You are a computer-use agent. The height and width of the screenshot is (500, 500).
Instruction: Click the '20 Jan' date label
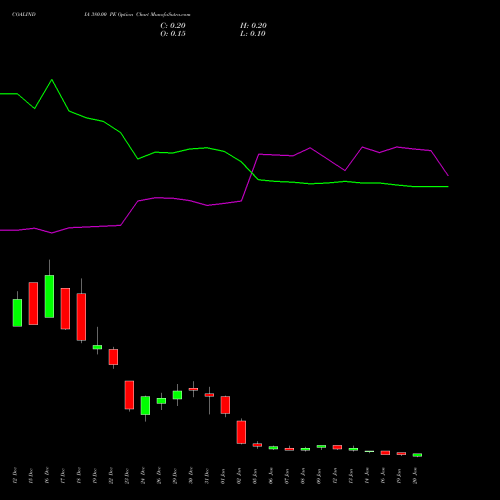click(x=415, y=475)
